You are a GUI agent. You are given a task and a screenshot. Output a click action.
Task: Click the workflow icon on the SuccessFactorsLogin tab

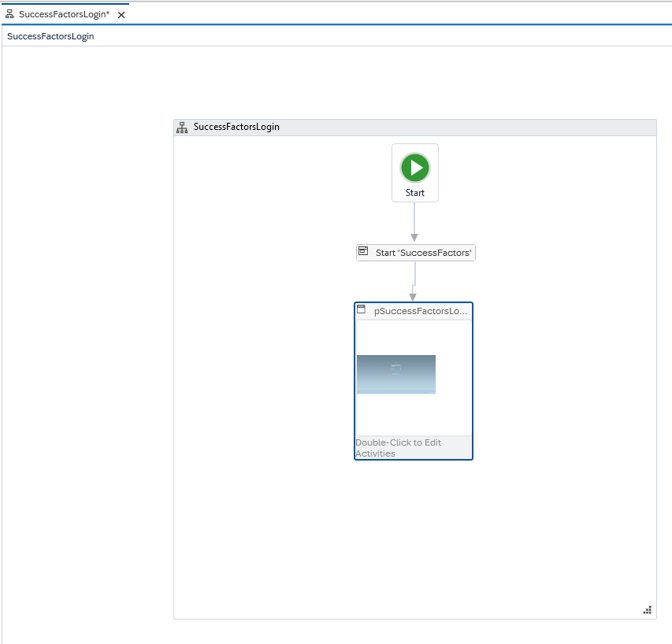pyautogui.click(x=9, y=14)
